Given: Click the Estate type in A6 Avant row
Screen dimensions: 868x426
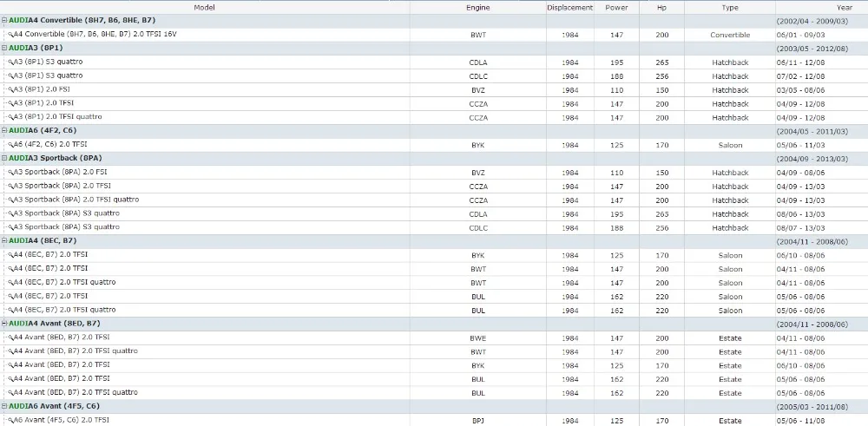Looking at the screenshot, I should point(730,421).
